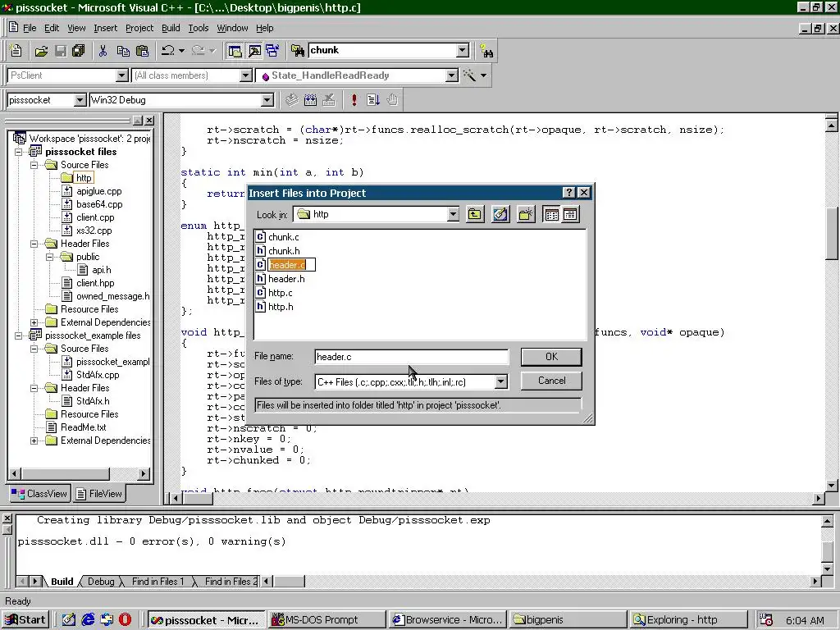The height and width of the screenshot is (630, 840).
Task: Open the pisssocket project dropdown
Action: click(x=80, y=99)
